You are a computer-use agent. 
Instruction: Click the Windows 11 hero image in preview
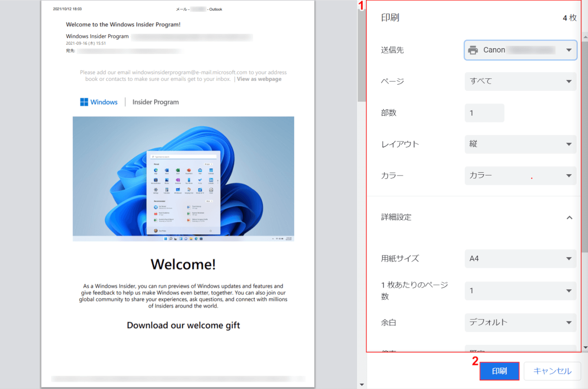pyautogui.click(x=183, y=179)
